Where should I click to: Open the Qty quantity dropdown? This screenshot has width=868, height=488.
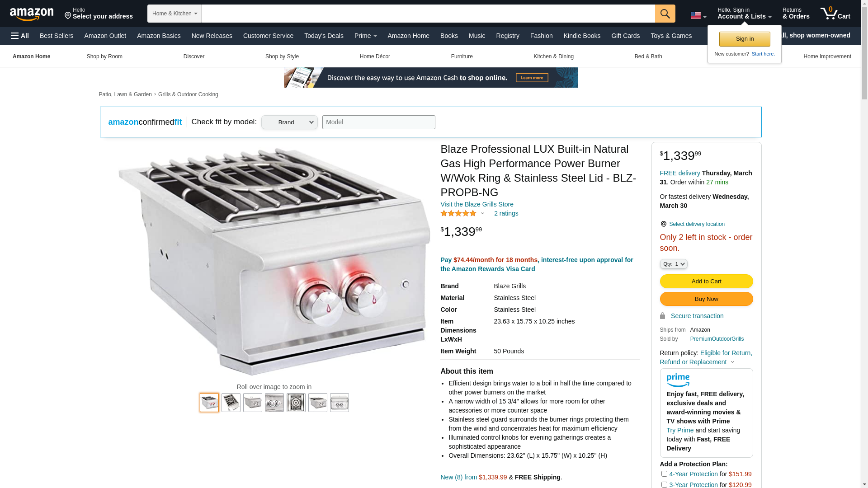(x=674, y=264)
